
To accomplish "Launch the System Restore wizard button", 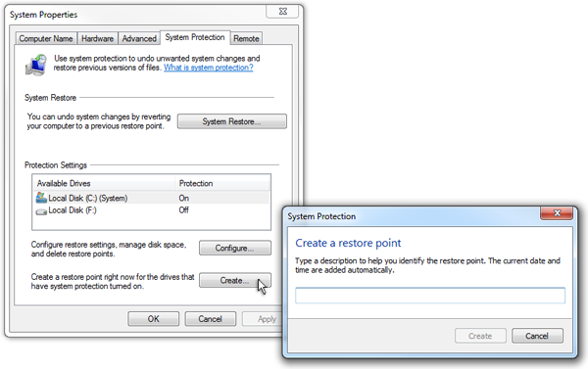I will (231, 121).
